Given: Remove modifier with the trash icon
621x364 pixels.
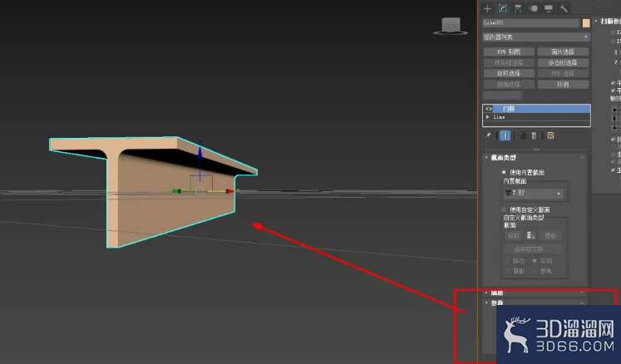Looking at the screenshot, I should (534, 135).
